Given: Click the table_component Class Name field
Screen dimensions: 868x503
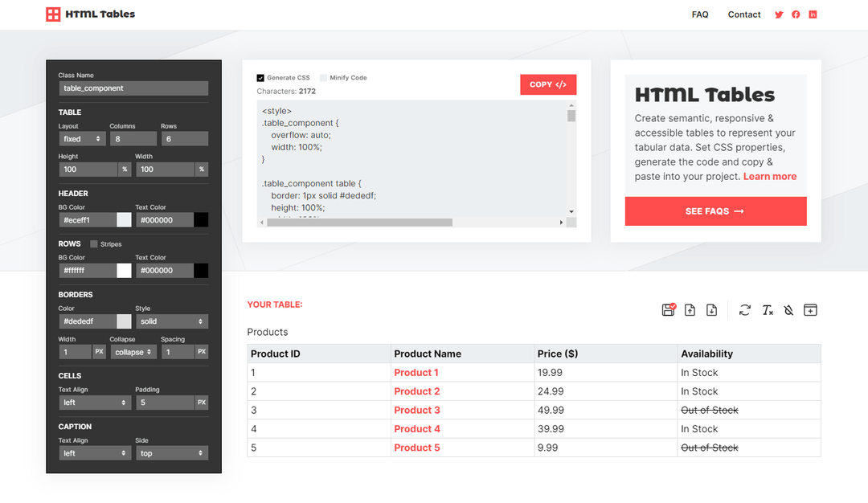Looking at the screenshot, I should point(133,88).
